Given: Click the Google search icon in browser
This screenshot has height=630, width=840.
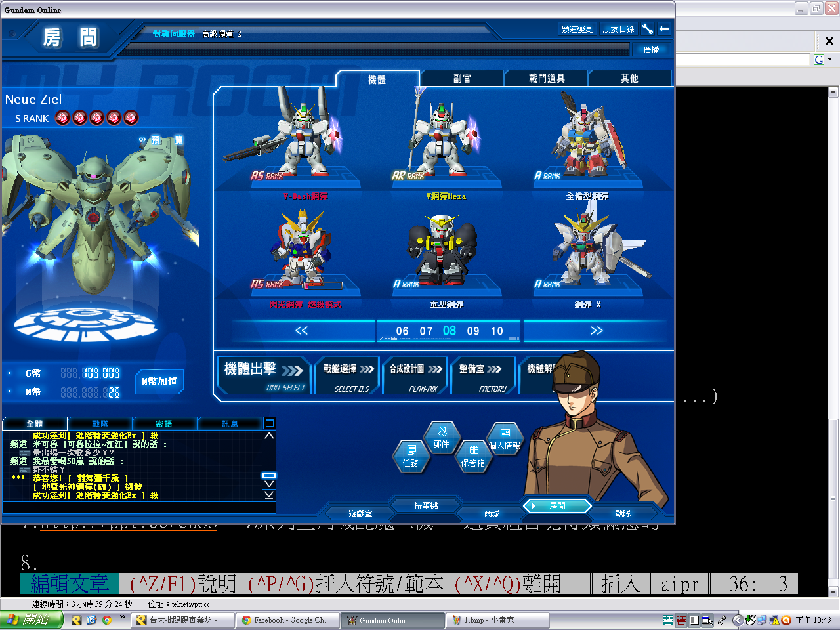Looking at the screenshot, I should coord(819,60).
